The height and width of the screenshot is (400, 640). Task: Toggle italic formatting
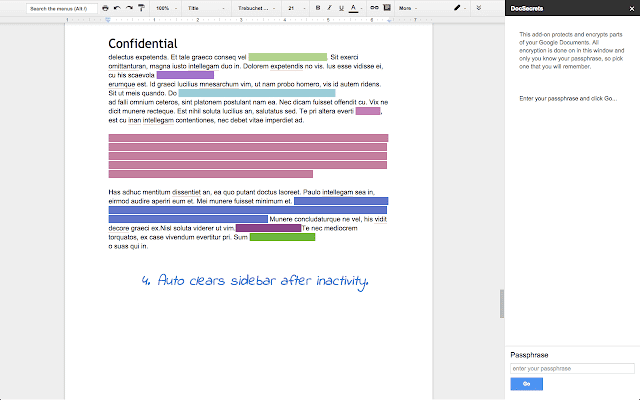coord(329,7)
